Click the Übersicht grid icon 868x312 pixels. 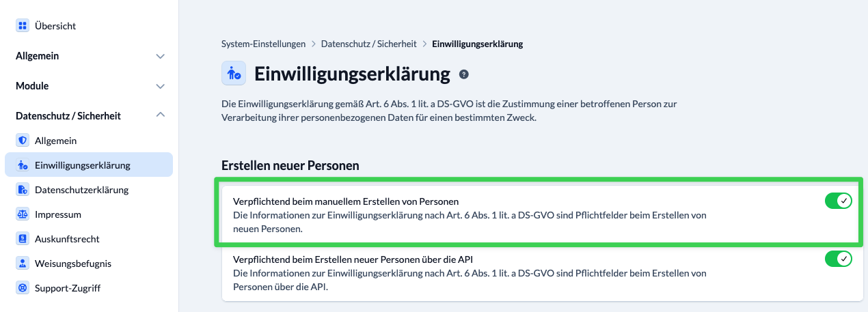pyautogui.click(x=23, y=26)
